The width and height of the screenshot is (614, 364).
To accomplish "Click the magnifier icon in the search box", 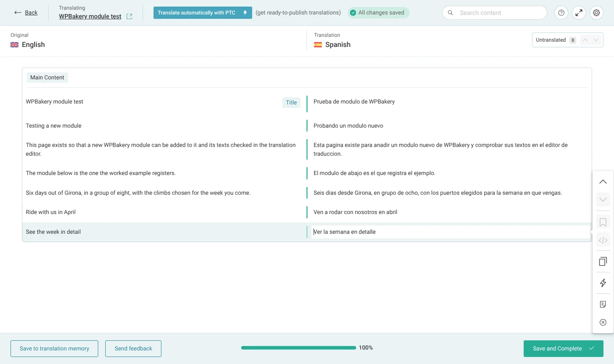I will [450, 13].
